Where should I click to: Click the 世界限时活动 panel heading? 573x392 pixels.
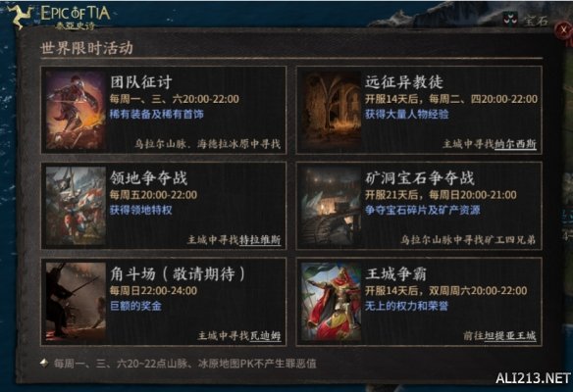click(86, 48)
